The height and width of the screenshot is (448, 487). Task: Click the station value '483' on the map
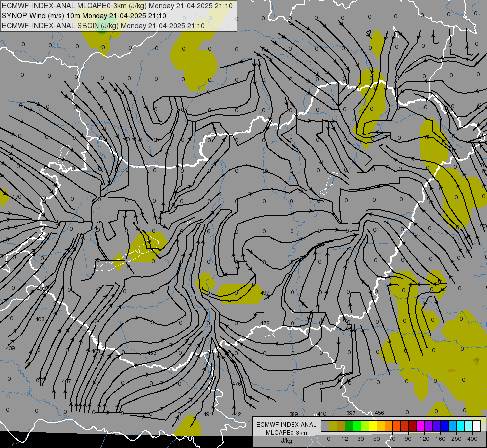pos(152,353)
